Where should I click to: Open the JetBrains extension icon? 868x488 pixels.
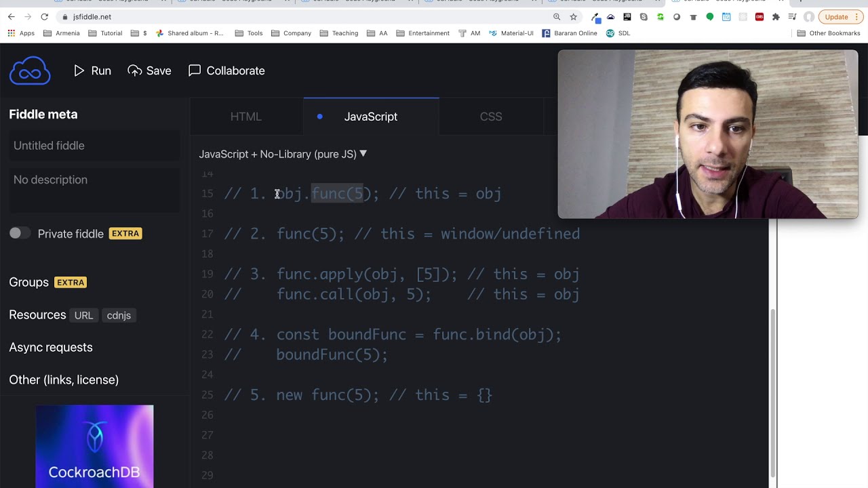click(x=627, y=17)
